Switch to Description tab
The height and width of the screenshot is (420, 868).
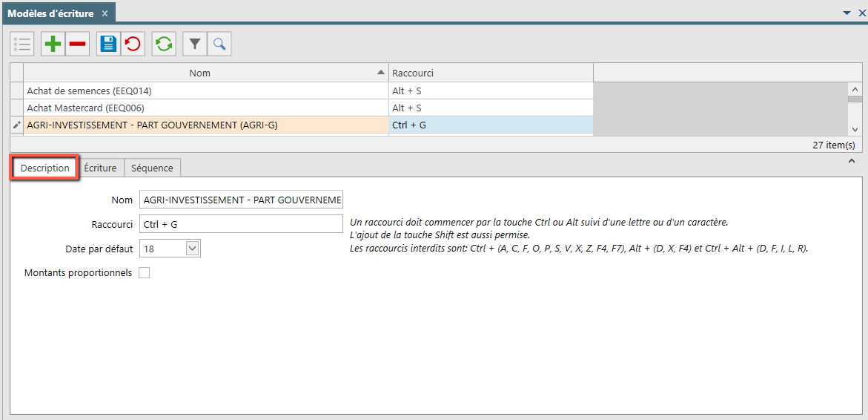[44, 168]
